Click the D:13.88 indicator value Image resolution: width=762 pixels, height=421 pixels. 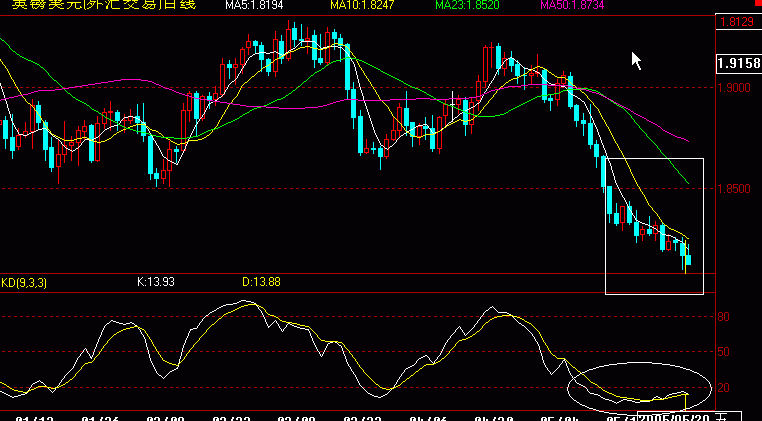(x=261, y=281)
